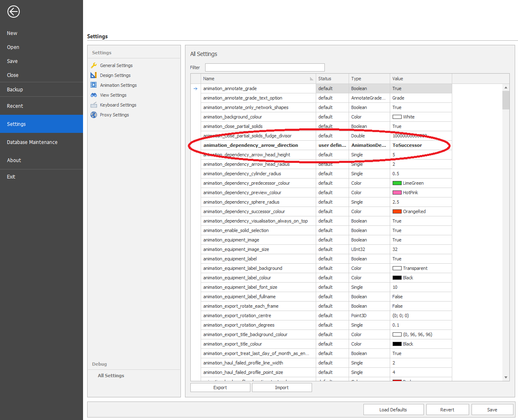518x420 pixels.
Task: Select the Proxy Settings globe icon
Action: click(94, 115)
